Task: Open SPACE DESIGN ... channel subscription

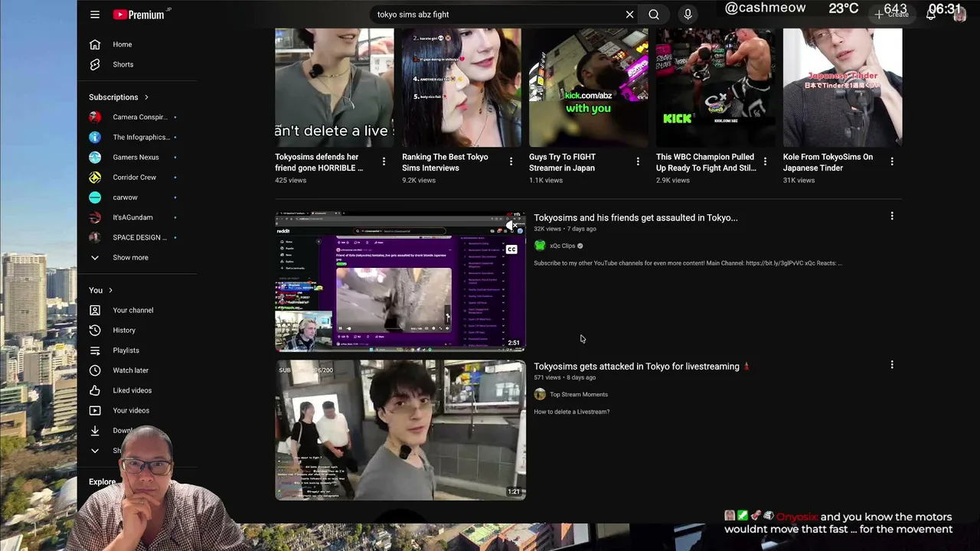Action: coord(138,237)
